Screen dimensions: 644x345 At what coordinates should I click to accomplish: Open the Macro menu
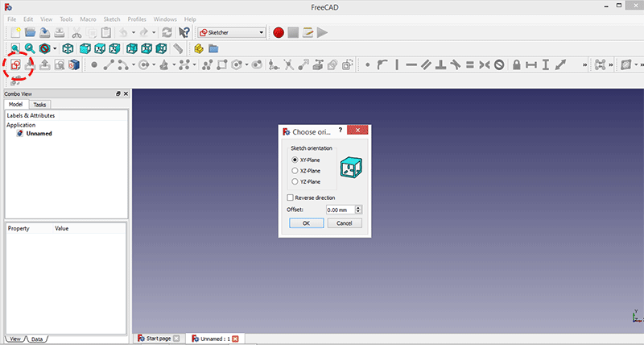click(x=88, y=19)
